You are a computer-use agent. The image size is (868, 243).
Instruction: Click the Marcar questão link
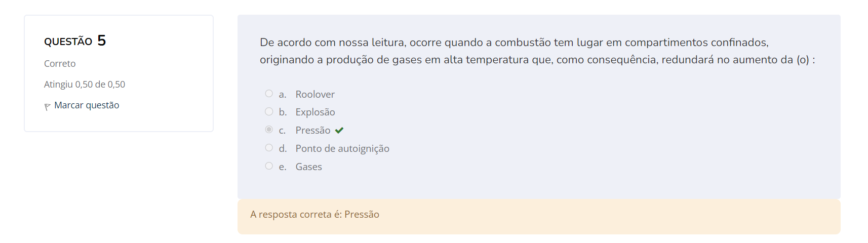87,105
